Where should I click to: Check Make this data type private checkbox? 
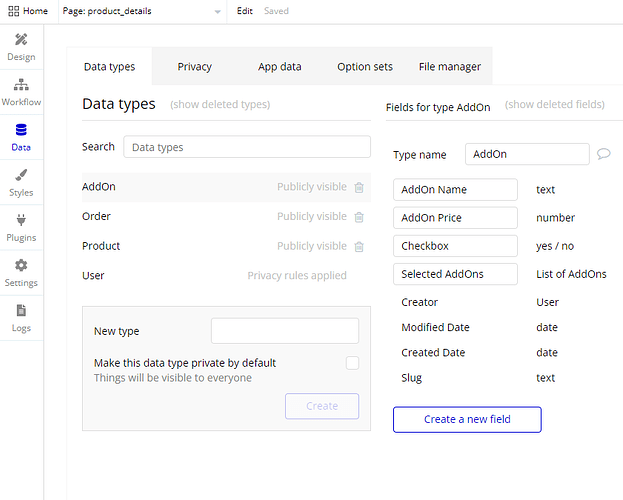click(352, 363)
